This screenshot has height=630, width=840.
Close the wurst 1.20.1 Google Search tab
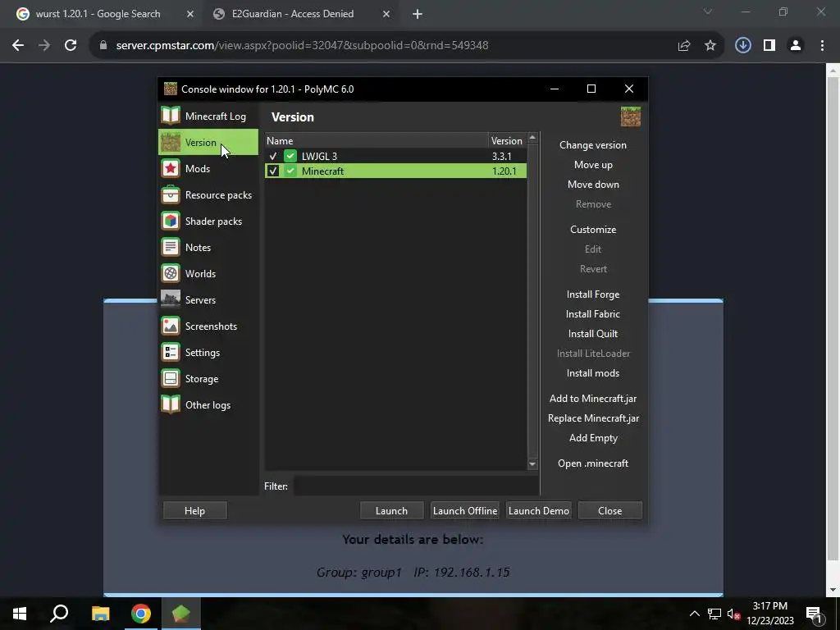pos(190,14)
